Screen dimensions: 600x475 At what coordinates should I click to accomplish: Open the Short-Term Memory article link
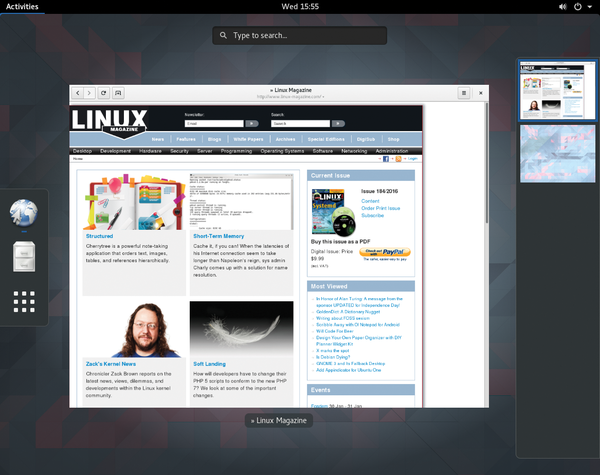point(218,236)
